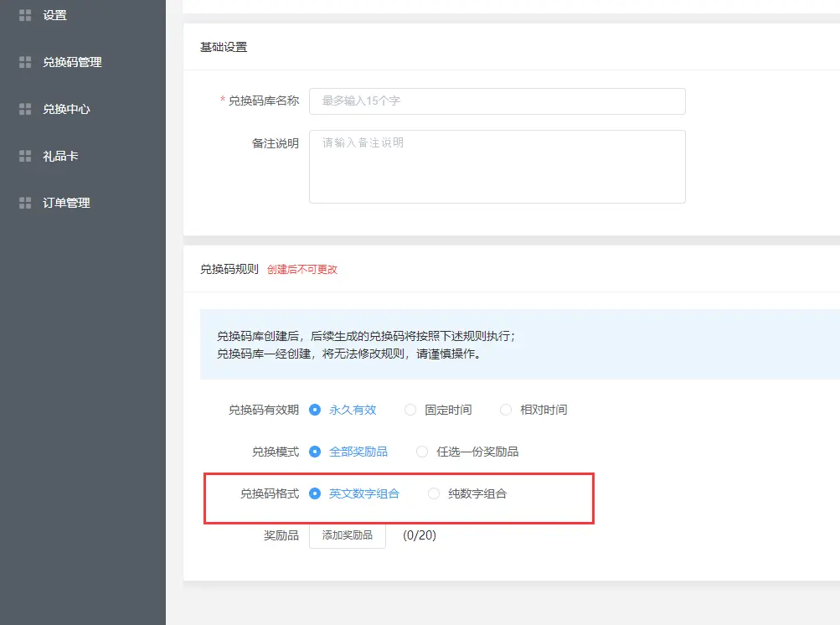This screenshot has height=625, width=840.
Task: Choose 固定时间 validity radio button
Action: [410, 410]
